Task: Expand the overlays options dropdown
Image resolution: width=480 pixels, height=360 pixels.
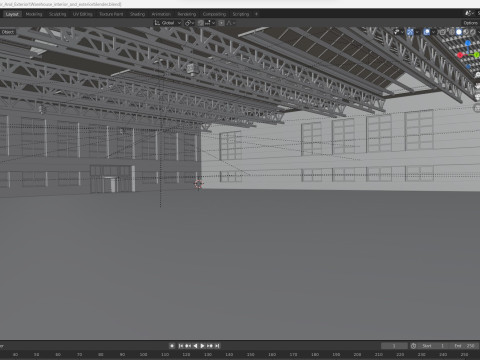Action: 434,32
